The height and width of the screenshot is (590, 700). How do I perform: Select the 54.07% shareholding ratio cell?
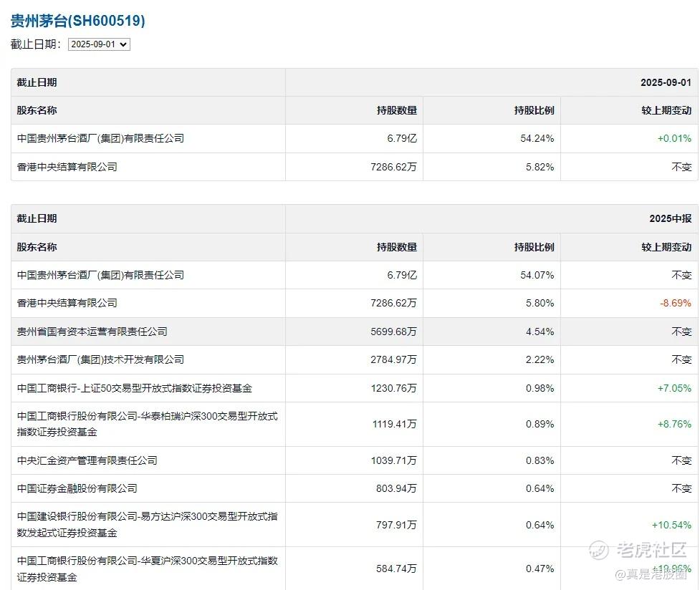point(537,275)
